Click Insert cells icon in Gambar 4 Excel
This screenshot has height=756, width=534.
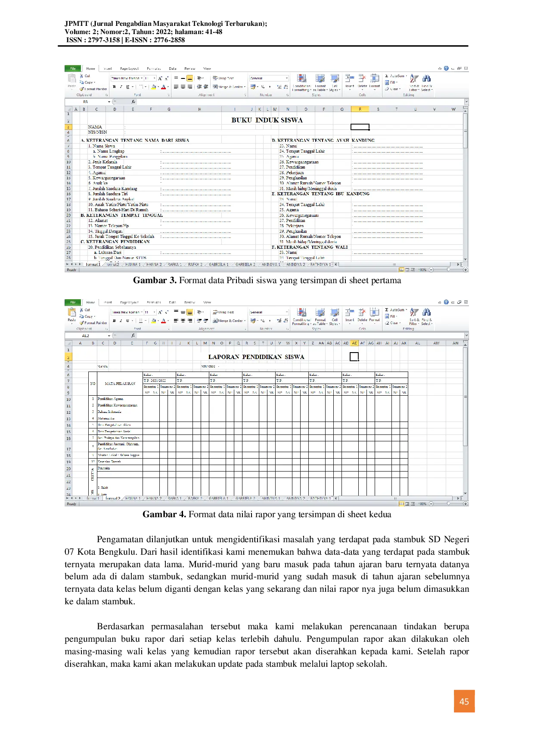coord(349,312)
